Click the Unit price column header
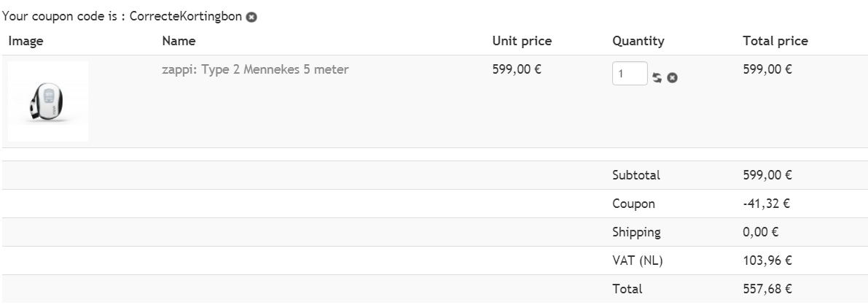Viewport: 868px width, 305px height. pos(522,42)
